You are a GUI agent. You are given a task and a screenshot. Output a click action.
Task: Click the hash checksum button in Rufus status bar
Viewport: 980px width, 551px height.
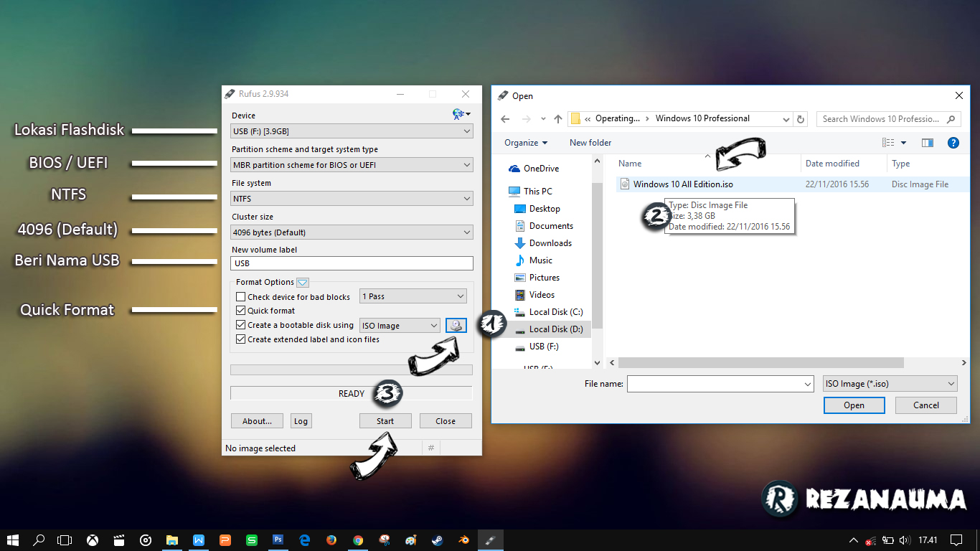click(x=431, y=448)
